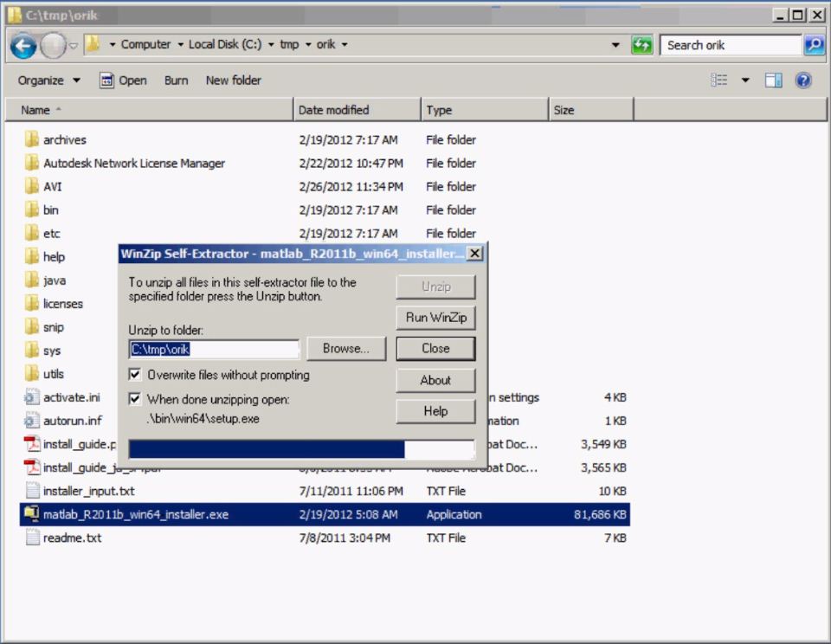Screen dimensions: 831x644
Task: Click the Back navigation arrow button
Action: (24, 45)
